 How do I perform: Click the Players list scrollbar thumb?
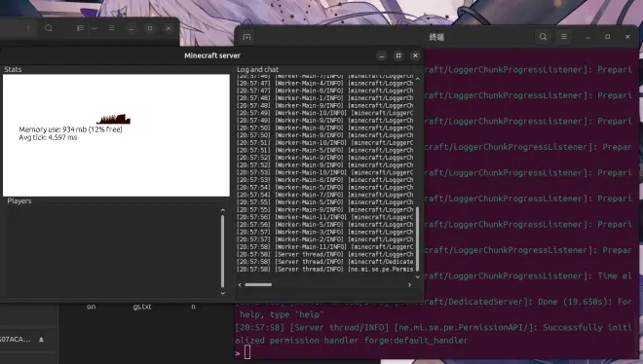[x=223, y=251]
